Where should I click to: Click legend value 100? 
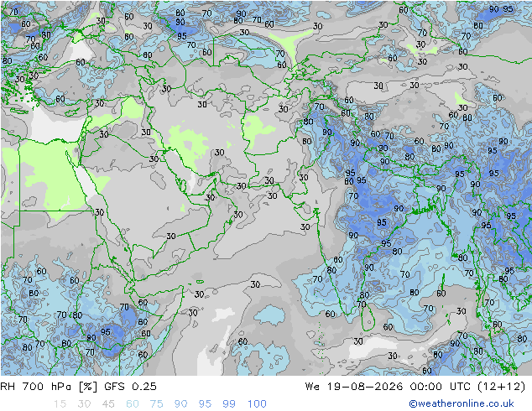click(257, 404)
